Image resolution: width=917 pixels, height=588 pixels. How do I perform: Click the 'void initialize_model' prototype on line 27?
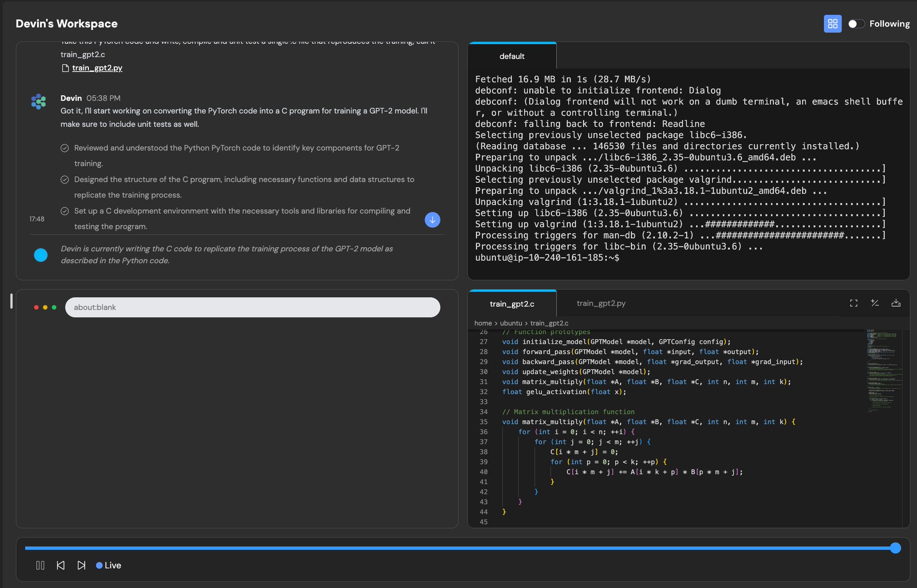pyautogui.click(x=617, y=342)
